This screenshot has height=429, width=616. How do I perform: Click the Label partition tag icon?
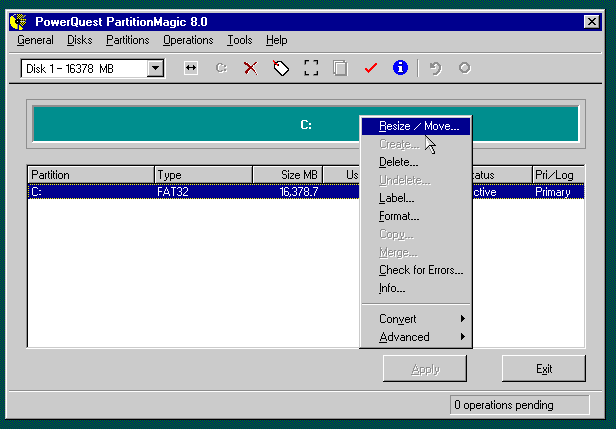(281, 68)
